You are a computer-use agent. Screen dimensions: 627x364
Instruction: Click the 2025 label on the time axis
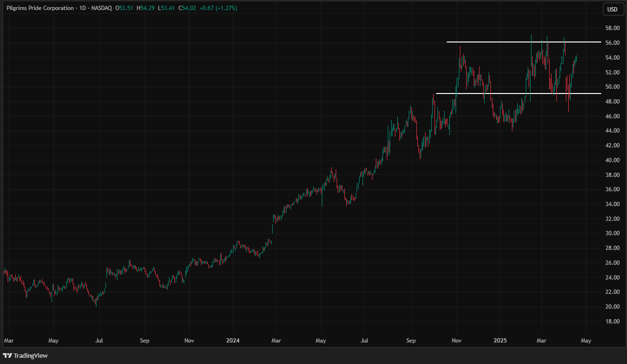pyautogui.click(x=500, y=341)
